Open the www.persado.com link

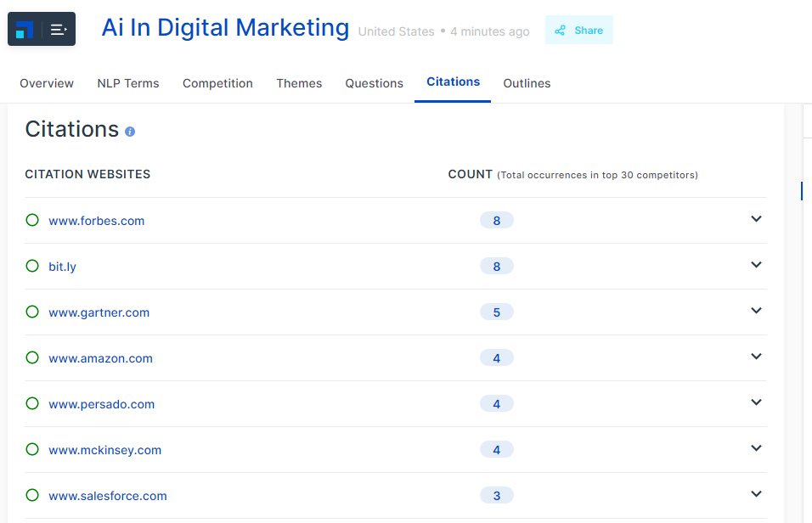(102, 404)
